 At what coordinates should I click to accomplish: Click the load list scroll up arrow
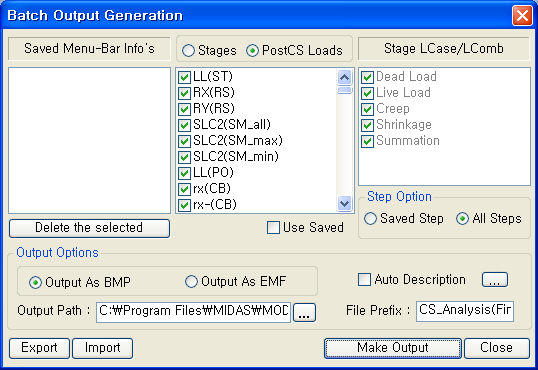pos(344,78)
